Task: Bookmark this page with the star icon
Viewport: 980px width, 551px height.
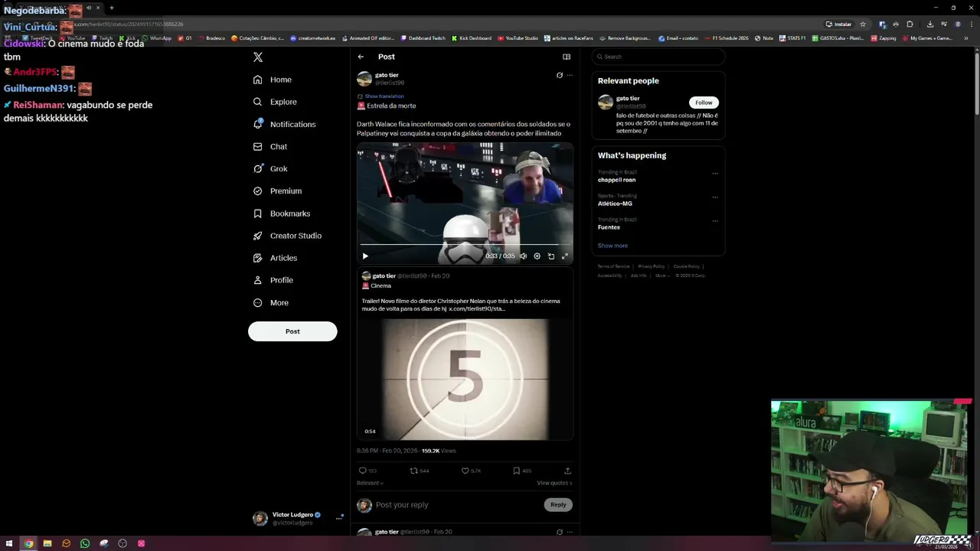Action: click(x=863, y=24)
